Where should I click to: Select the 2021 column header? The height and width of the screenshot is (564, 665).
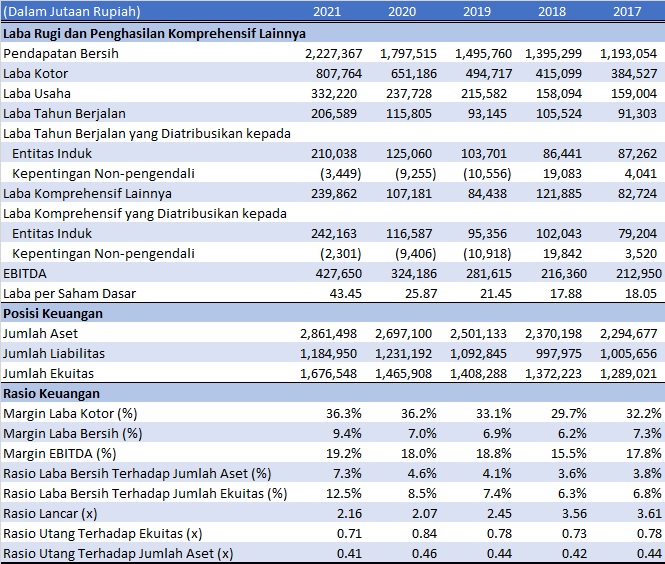pyautogui.click(x=327, y=11)
